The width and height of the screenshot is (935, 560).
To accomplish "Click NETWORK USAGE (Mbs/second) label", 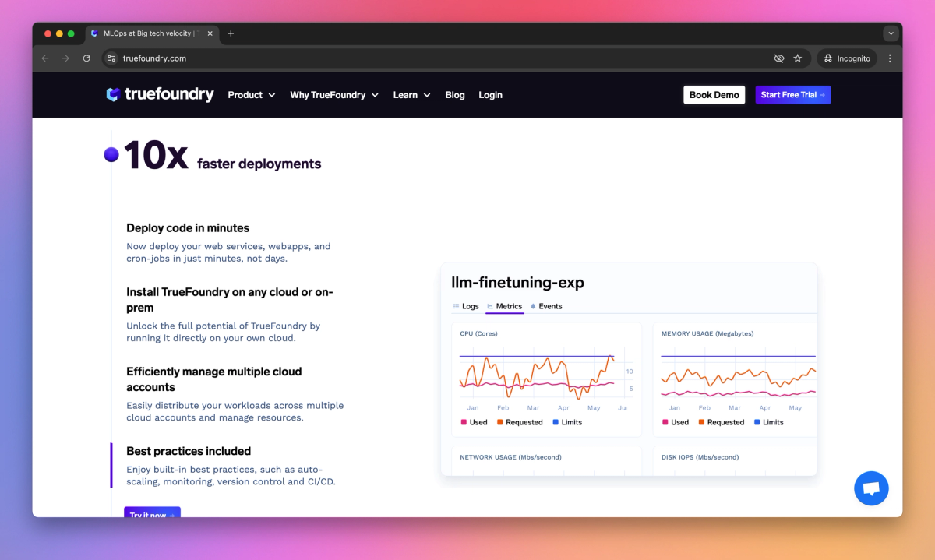I will 510,457.
